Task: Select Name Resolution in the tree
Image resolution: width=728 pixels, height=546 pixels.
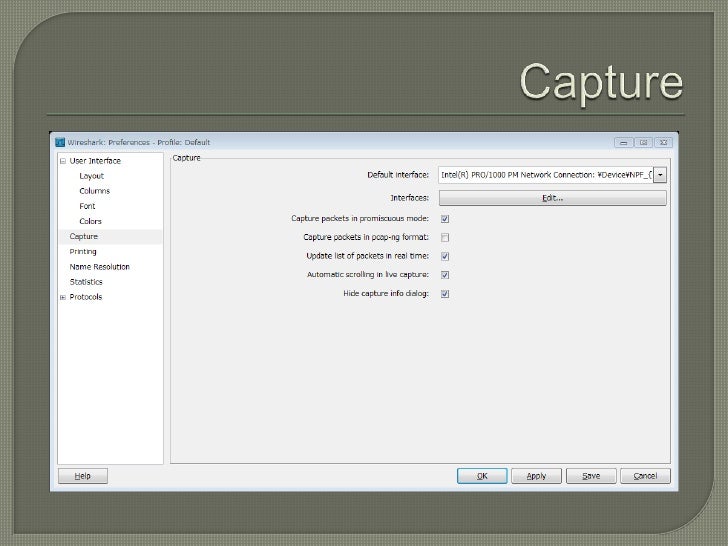Action: [x=99, y=267]
